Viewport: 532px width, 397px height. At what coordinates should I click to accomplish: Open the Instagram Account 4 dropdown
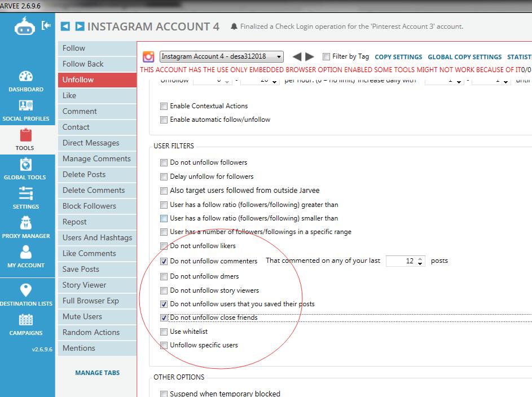[222, 56]
